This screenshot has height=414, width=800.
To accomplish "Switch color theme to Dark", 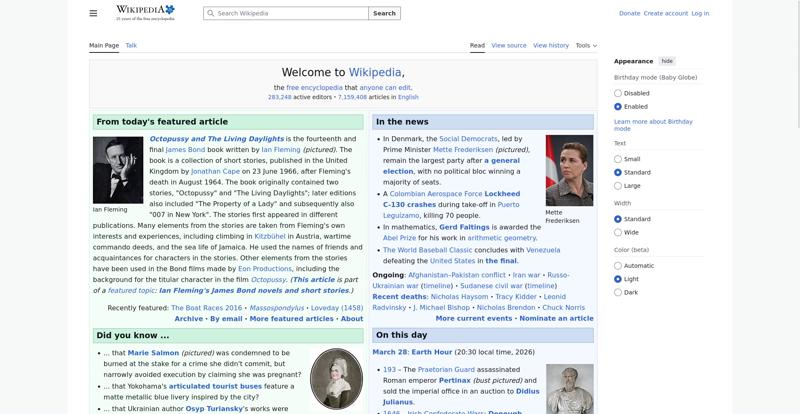I will tap(618, 292).
